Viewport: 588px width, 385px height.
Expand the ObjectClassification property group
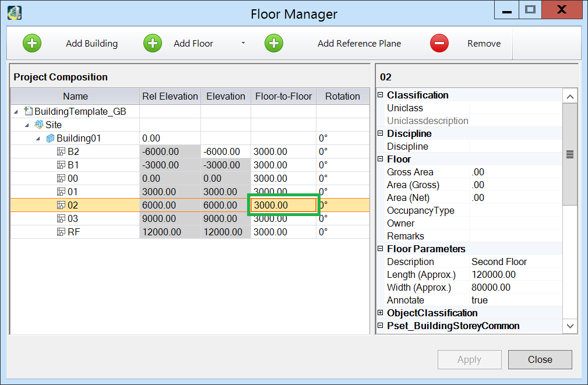click(381, 313)
